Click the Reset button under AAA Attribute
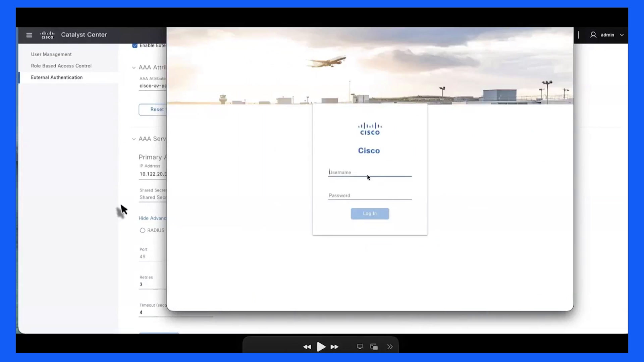Screen dimensions: 644x362 click(x=153, y=110)
